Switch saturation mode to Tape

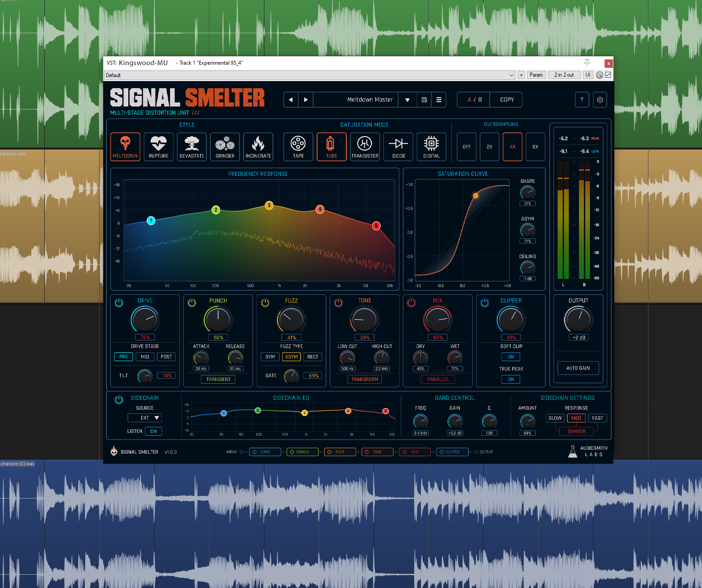coord(299,147)
